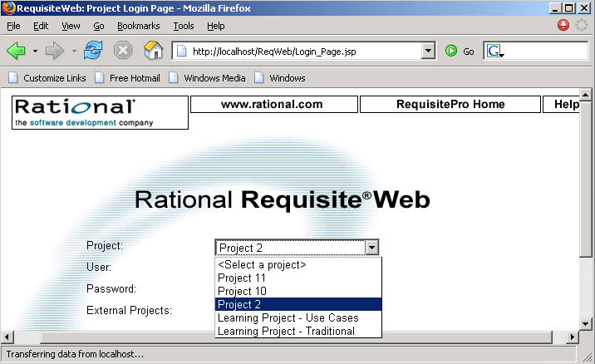Open the Tools menu
This screenshot has height=364, width=595.
coord(183,26)
